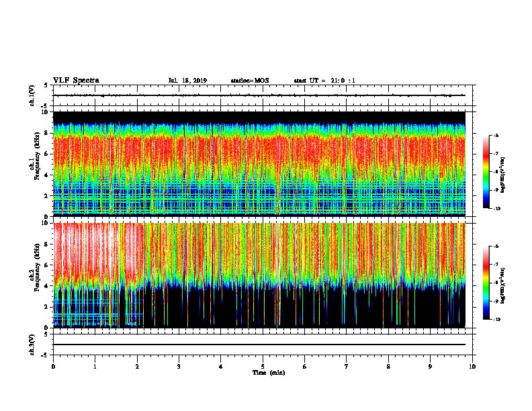The width and height of the screenshot is (532, 411).
Task: Select the date text "Jul 18, 2019"
Action: [x=187, y=81]
